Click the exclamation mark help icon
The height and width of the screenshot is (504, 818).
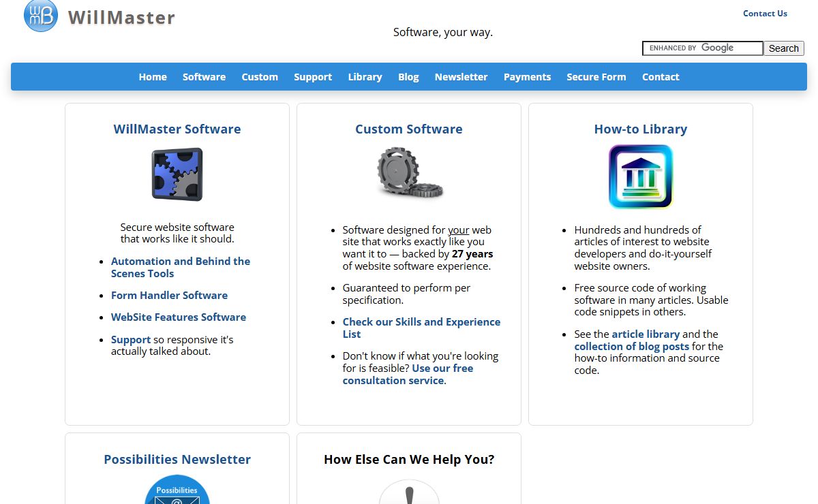click(x=409, y=492)
